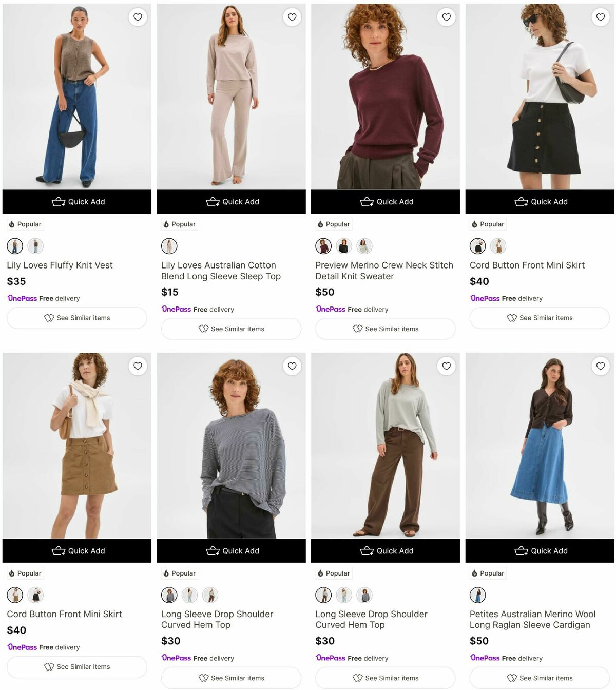Select the second color swatch under the Fluffy Knit Vest

coord(35,246)
